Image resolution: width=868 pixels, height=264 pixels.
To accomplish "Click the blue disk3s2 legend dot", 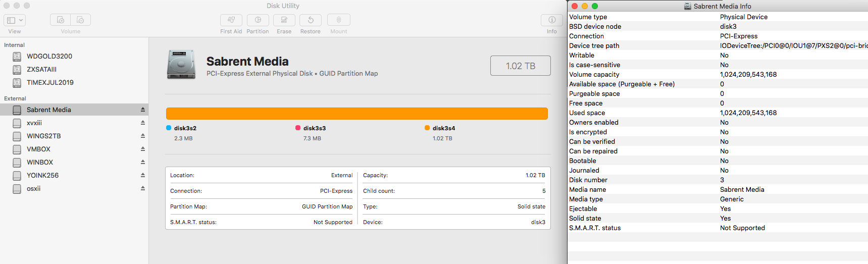I will (x=169, y=128).
